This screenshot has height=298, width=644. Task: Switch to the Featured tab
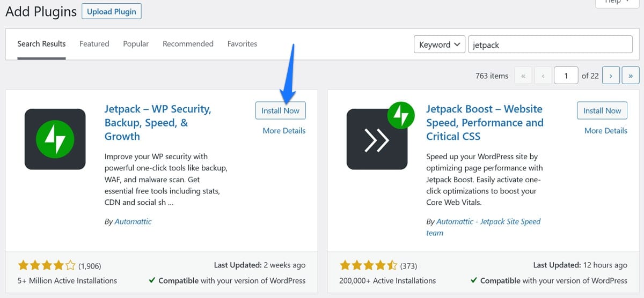pyautogui.click(x=94, y=44)
